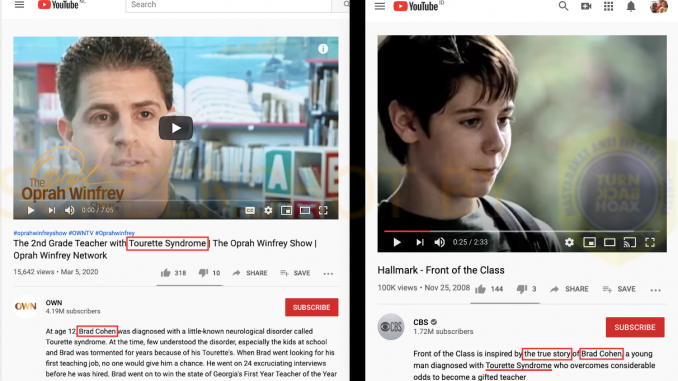Enter fullscreen on left video
Viewport: 678px width, 381px height.
tap(323, 211)
